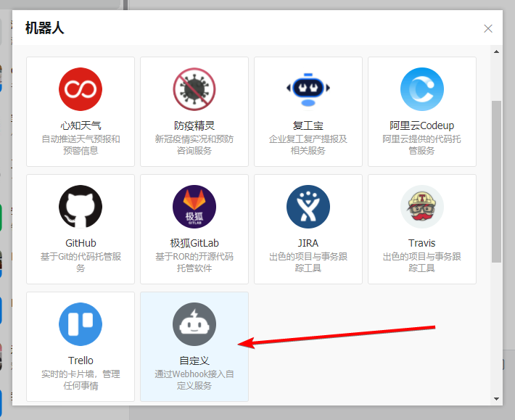Click description 企业复工复产提报及相关服务
Image resolution: width=515 pixels, height=420 pixels.
click(x=308, y=145)
